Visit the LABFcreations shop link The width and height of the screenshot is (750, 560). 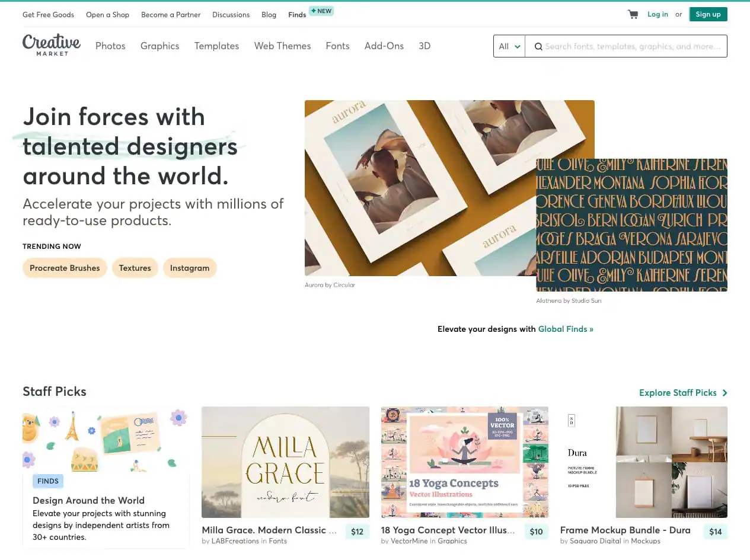235,541
